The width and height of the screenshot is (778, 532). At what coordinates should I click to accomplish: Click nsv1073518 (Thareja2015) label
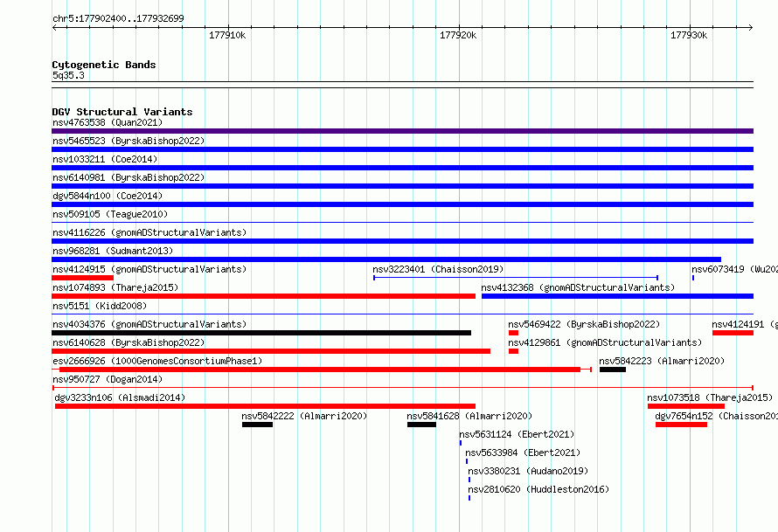pyautogui.click(x=710, y=397)
